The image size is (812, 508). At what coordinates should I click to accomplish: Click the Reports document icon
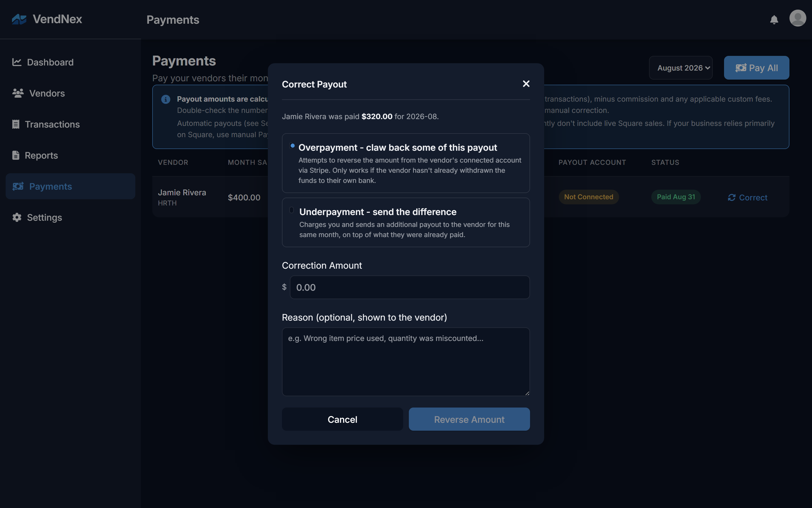click(x=16, y=155)
